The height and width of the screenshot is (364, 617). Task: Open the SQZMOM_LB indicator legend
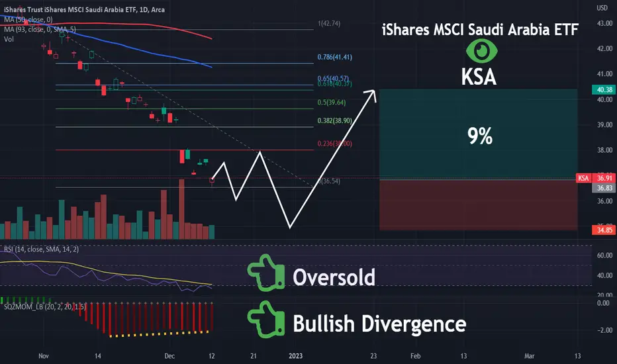(x=44, y=306)
